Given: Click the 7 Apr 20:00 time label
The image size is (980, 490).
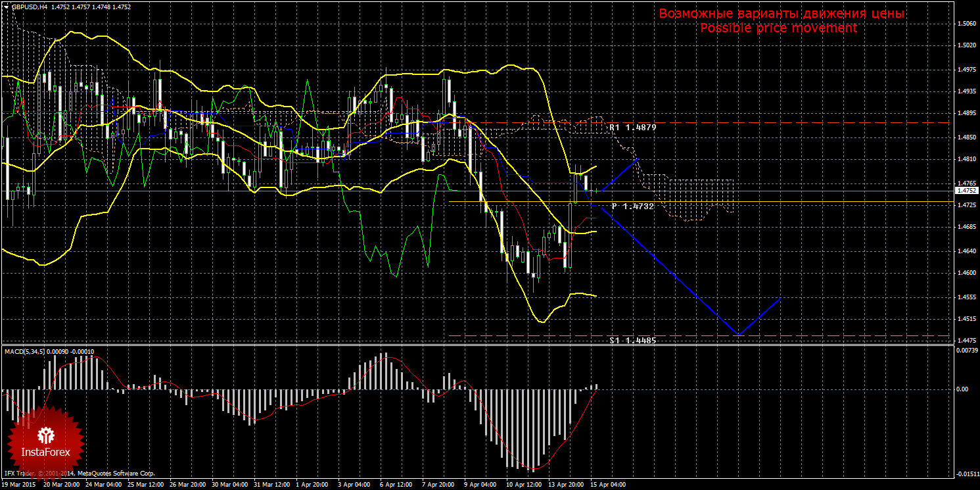Looking at the screenshot, I should (x=439, y=485).
